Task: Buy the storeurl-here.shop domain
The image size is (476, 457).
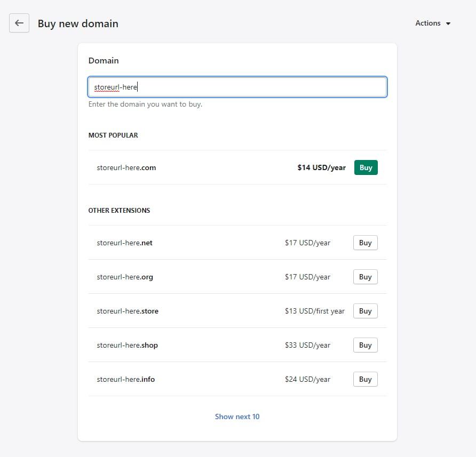Action: tap(365, 345)
